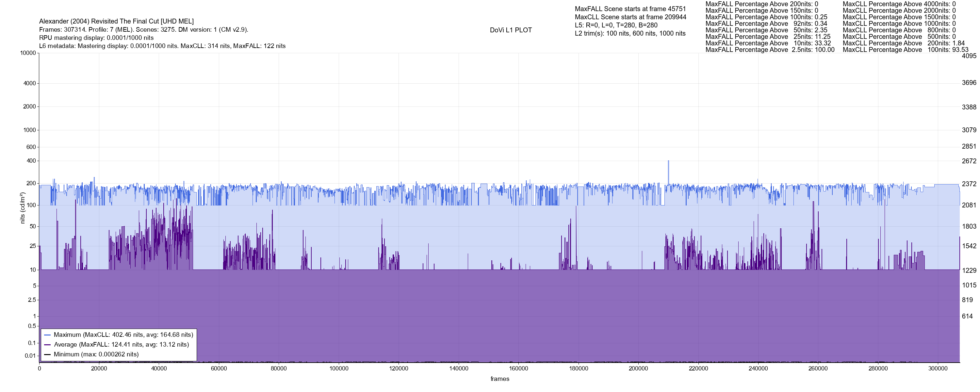Select the Maximum MaxCLL legend entry text

point(123,335)
